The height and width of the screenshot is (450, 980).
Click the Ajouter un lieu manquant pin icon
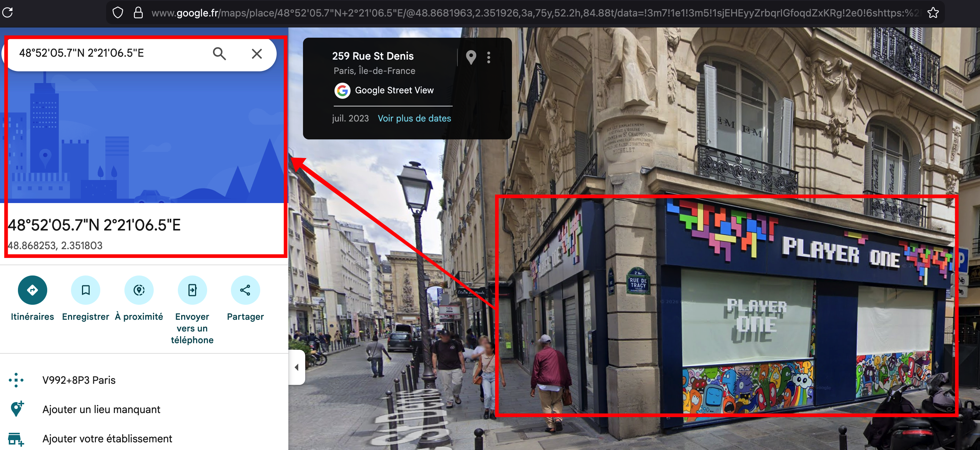16,409
